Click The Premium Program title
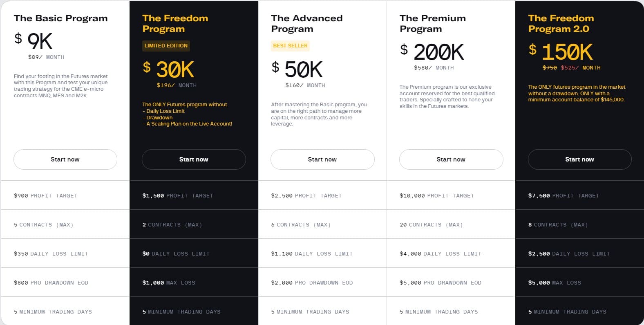Image resolution: width=644 pixels, height=325 pixels. point(432,23)
